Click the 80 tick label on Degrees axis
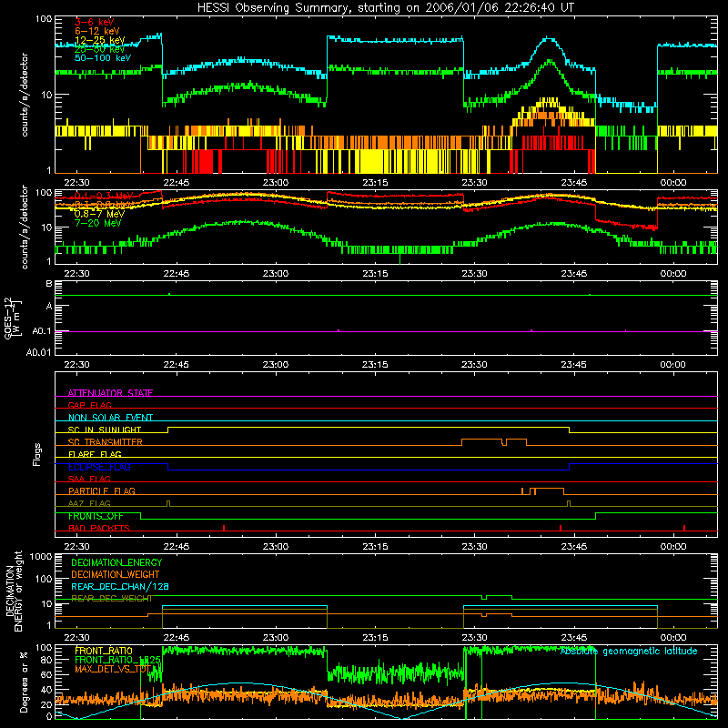Image resolution: width=728 pixels, height=728 pixels. (x=46, y=660)
